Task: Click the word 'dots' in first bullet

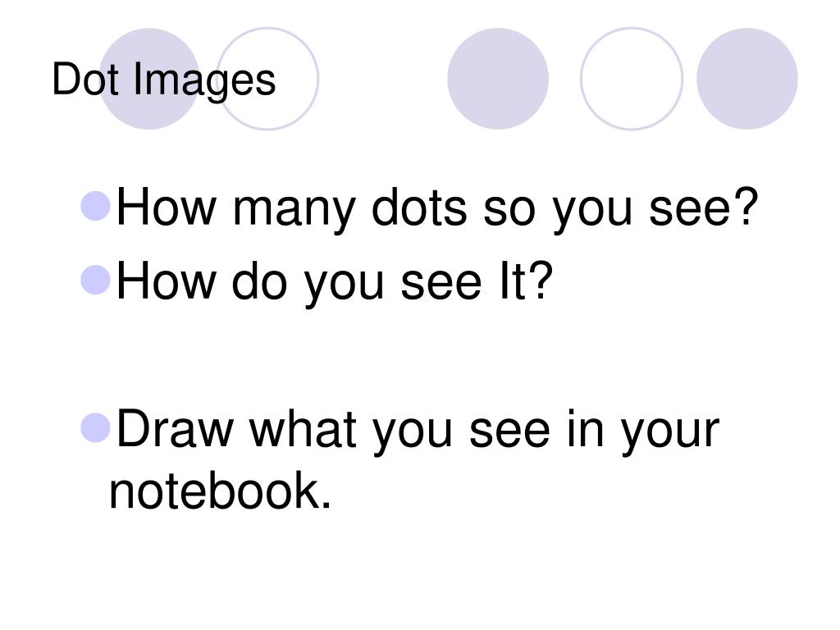Action: tap(419, 207)
